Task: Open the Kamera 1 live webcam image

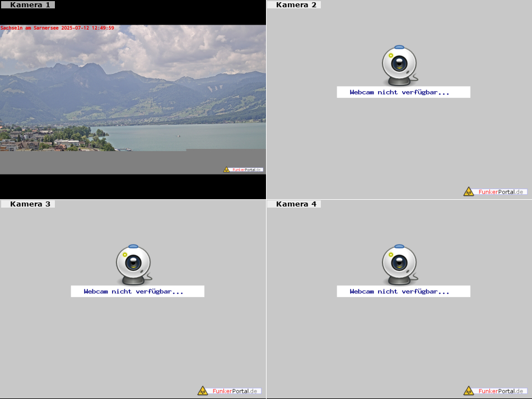Action: [x=133, y=99]
